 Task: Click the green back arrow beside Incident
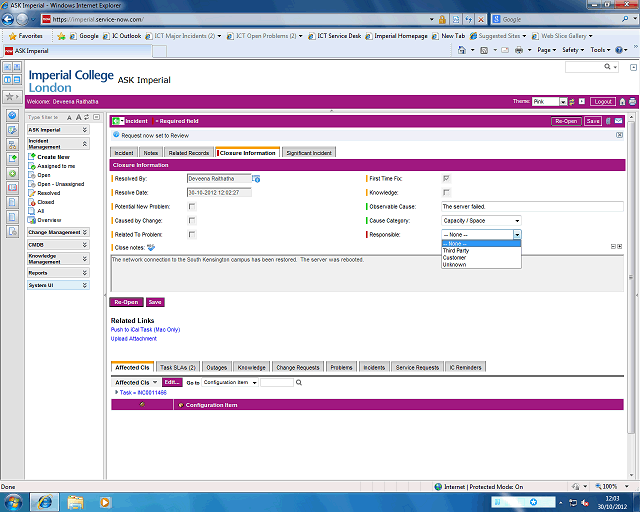(x=117, y=121)
